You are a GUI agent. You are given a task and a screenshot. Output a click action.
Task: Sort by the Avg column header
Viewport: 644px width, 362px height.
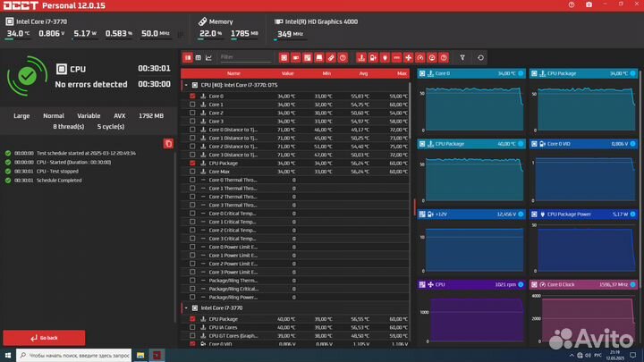(x=362, y=73)
